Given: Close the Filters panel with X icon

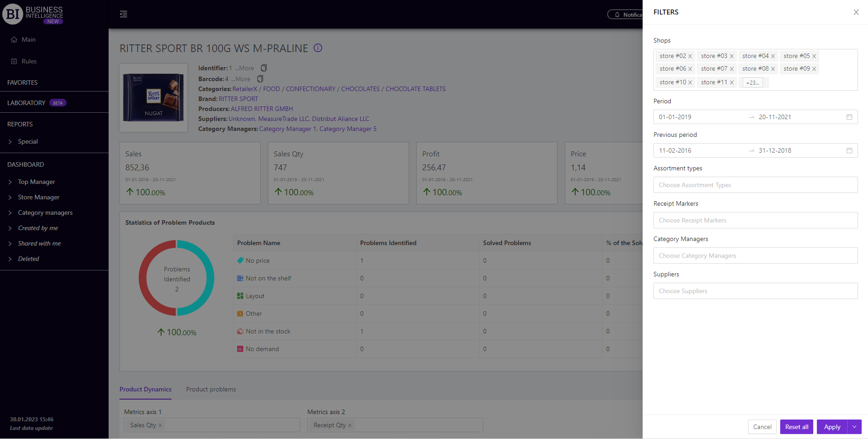Looking at the screenshot, I should click(856, 12).
